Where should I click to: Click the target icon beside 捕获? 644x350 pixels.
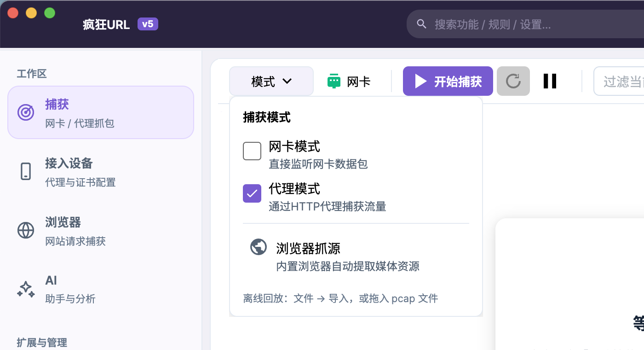(26, 112)
